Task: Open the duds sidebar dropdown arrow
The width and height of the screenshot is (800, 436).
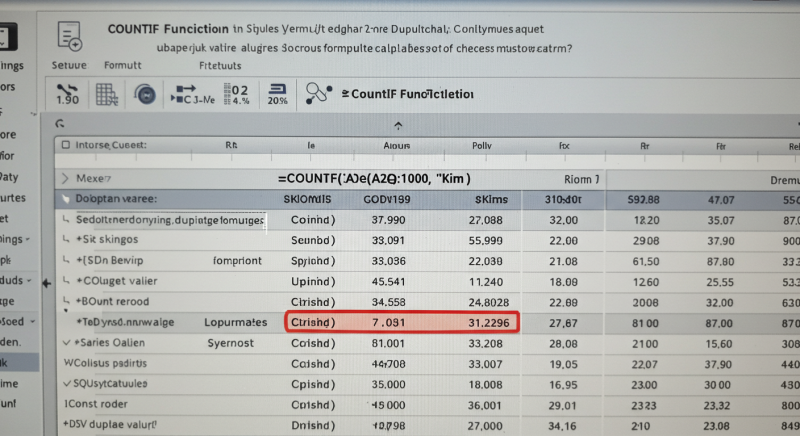Action: (29, 280)
